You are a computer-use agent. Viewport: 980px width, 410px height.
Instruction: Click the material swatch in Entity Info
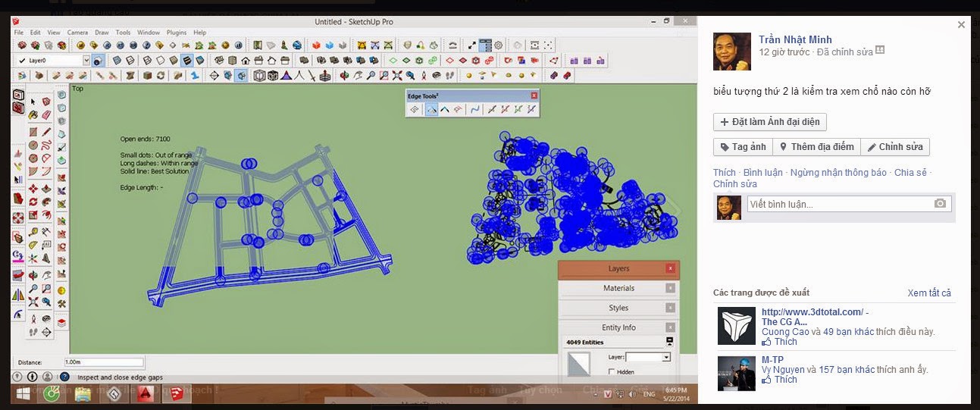pos(578,365)
